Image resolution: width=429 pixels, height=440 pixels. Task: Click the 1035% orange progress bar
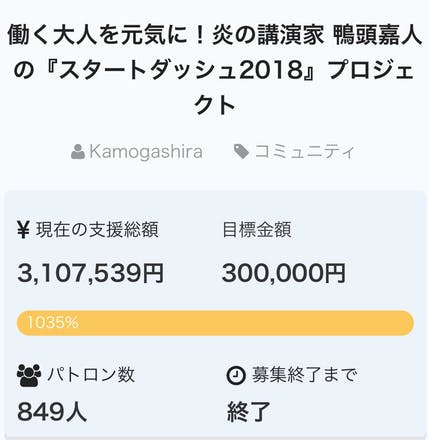pyautogui.click(x=215, y=323)
